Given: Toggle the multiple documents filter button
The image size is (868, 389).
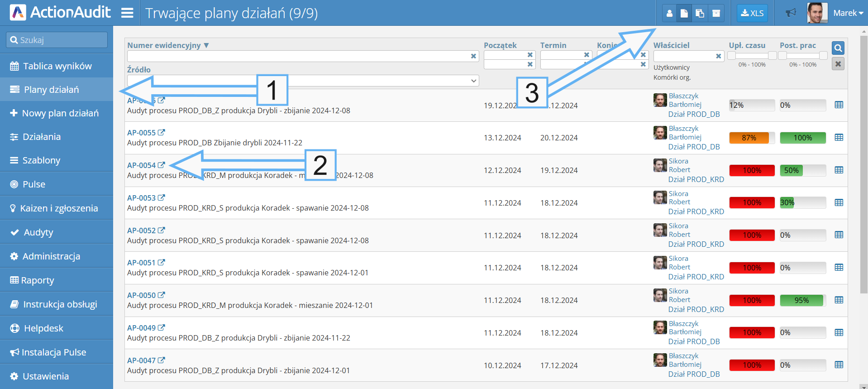Looking at the screenshot, I should click(x=700, y=13).
